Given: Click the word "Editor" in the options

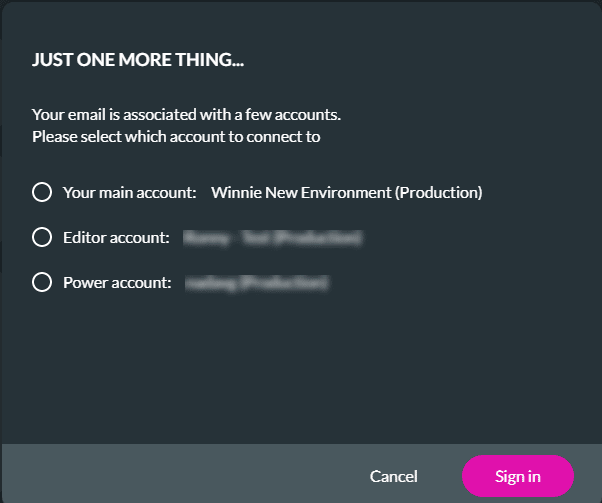Looking at the screenshot, I should click(x=85, y=237).
